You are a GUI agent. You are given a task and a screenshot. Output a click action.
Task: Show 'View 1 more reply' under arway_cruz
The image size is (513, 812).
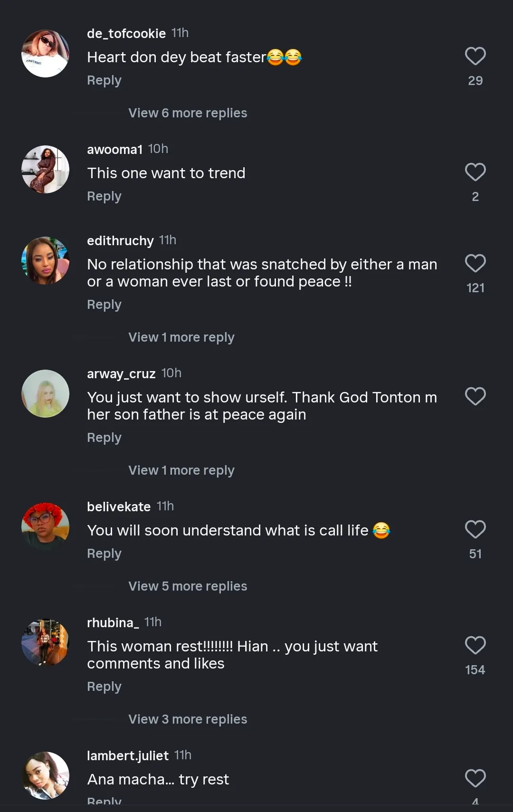[x=181, y=470]
